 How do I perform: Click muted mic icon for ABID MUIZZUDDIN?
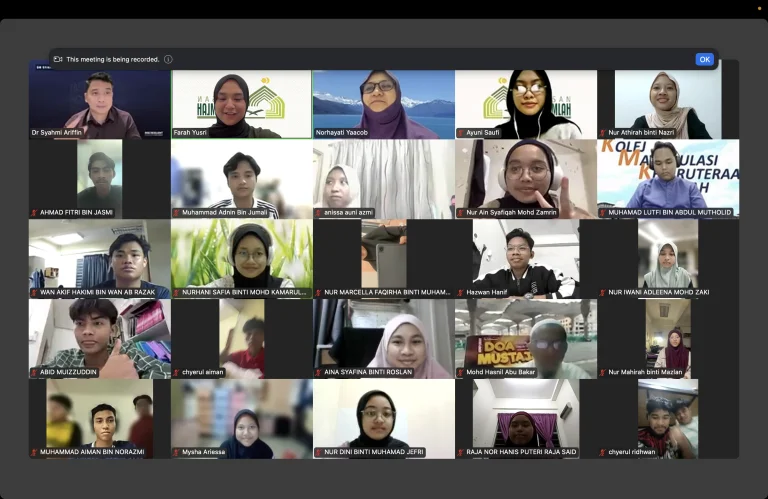click(x=35, y=372)
